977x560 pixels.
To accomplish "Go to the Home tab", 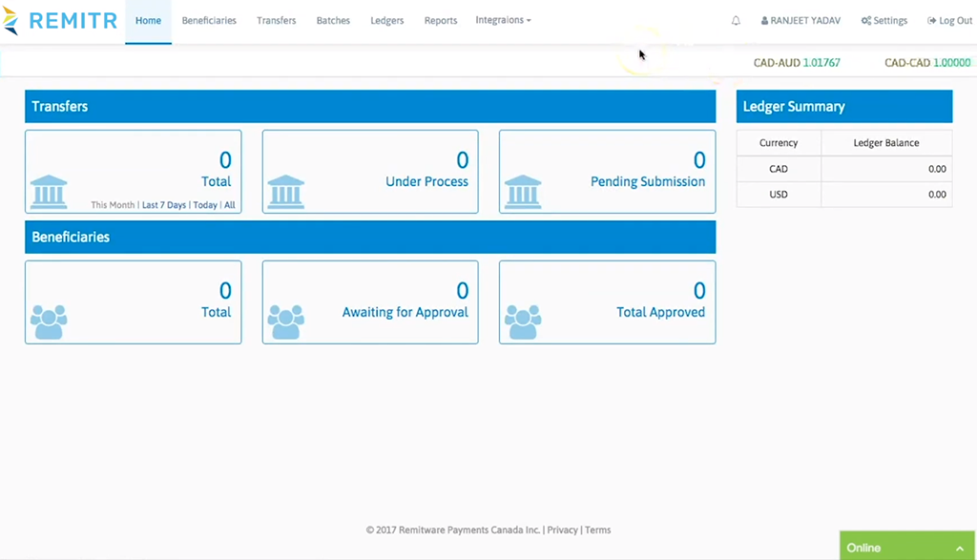I will pos(148,21).
